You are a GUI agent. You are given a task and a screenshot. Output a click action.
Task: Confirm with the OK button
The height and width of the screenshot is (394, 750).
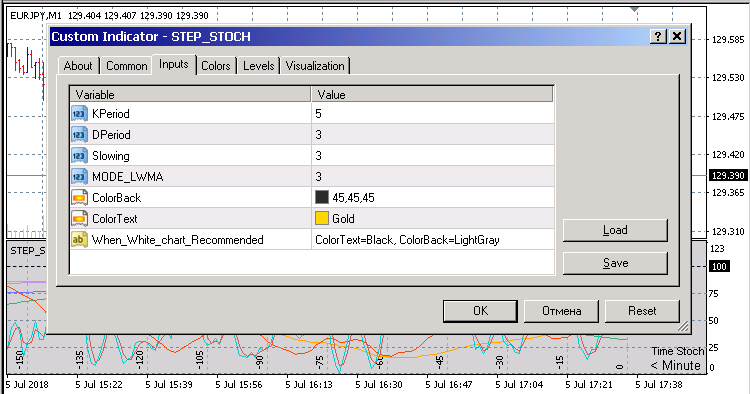480,311
